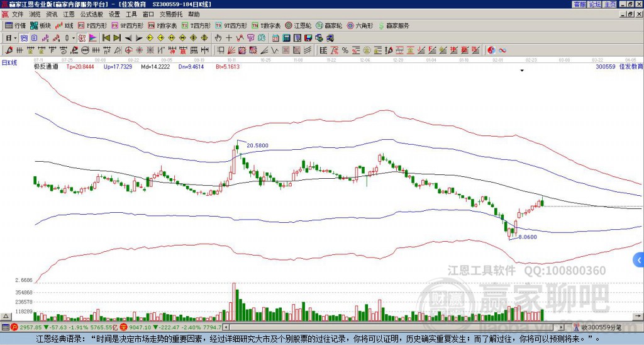Open the P数字表 tool

click(x=163, y=25)
